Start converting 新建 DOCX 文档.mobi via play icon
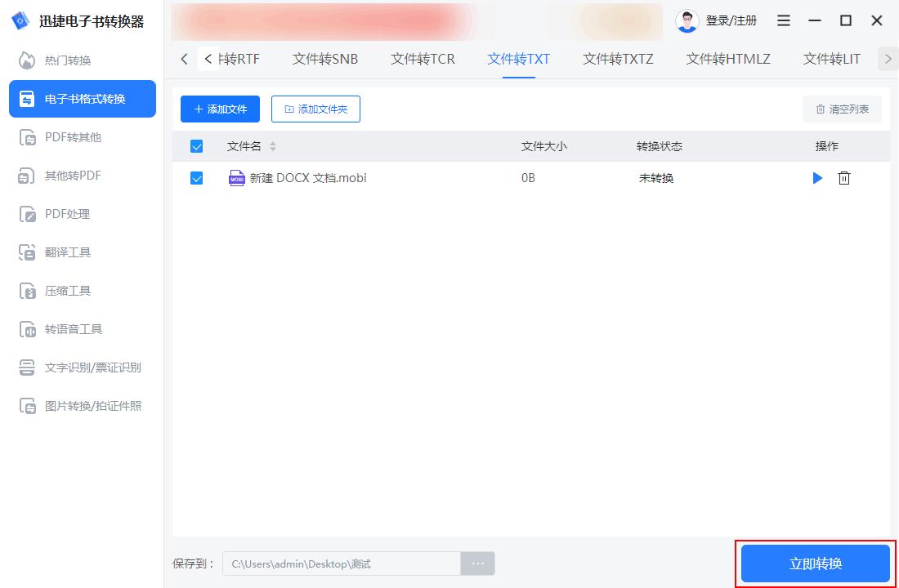The width and height of the screenshot is (899, 588). 817,178
